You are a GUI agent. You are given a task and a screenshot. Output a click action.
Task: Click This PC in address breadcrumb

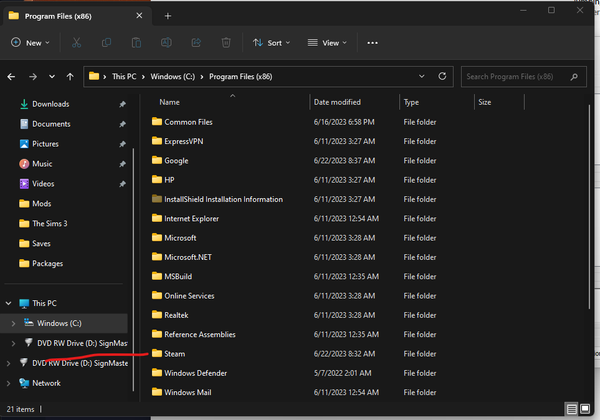pyautogui.click(x=124, y=77)
